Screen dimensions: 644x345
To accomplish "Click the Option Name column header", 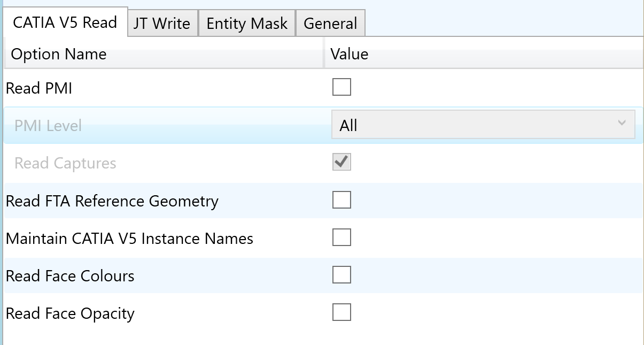I will pyautogui.click(x=164, y=54).
